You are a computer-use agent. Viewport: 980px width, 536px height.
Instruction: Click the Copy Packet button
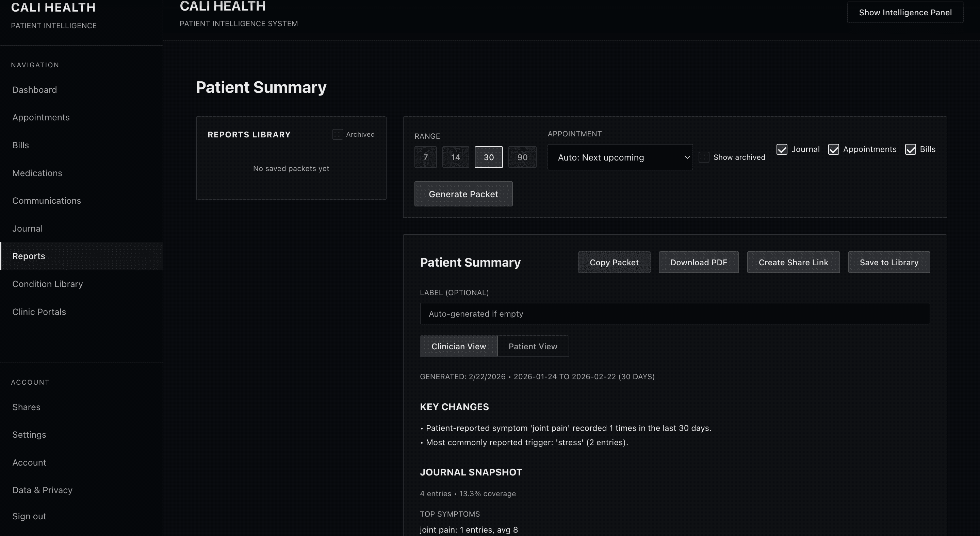pyautogui.click(x=614, y=262)
